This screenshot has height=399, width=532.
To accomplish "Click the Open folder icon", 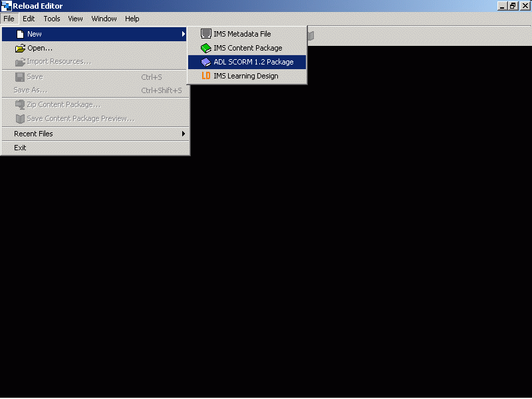I will [x=20, y=48].
